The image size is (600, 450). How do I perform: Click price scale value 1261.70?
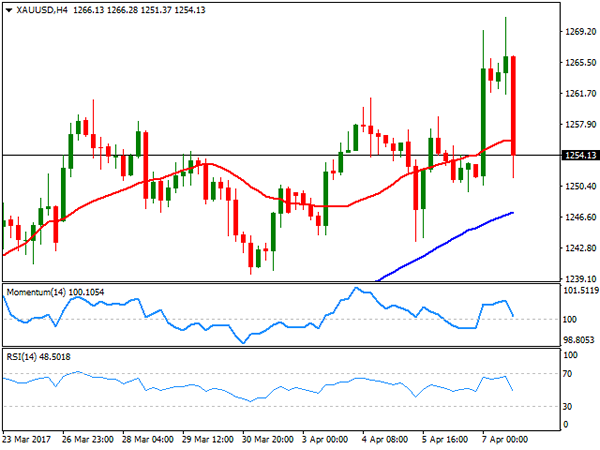point(580,93)
